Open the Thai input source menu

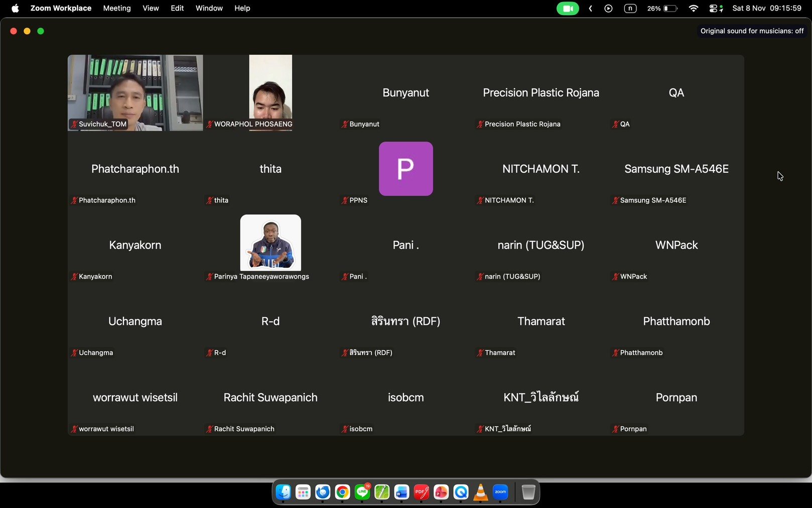(x=630, y=9)
